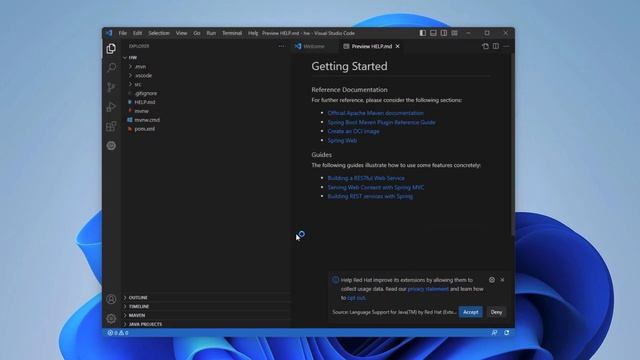Open the Run and Debug view

tap(111, 107)
